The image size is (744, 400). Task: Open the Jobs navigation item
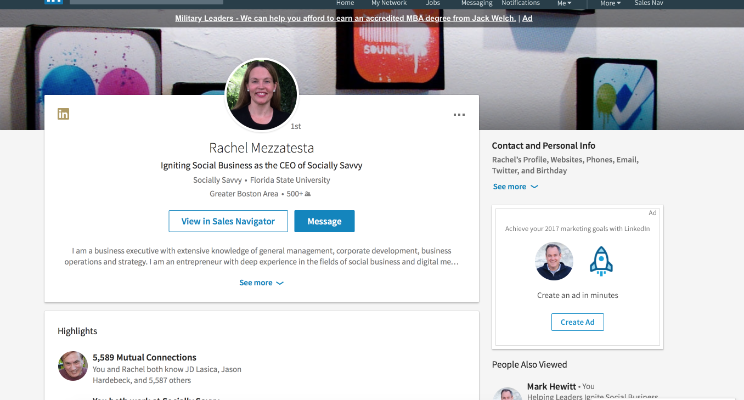click(x=433, y=3)
